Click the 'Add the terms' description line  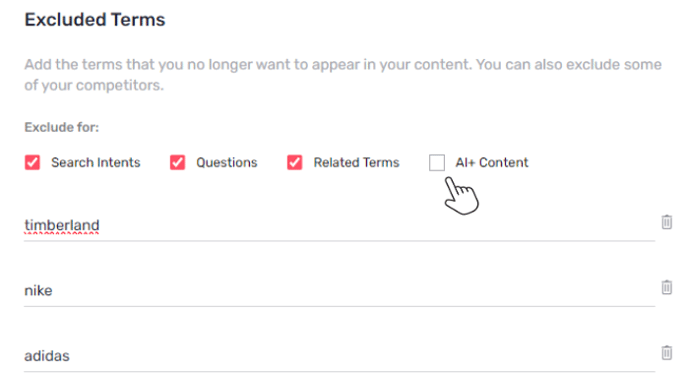(x=343, y=65)
